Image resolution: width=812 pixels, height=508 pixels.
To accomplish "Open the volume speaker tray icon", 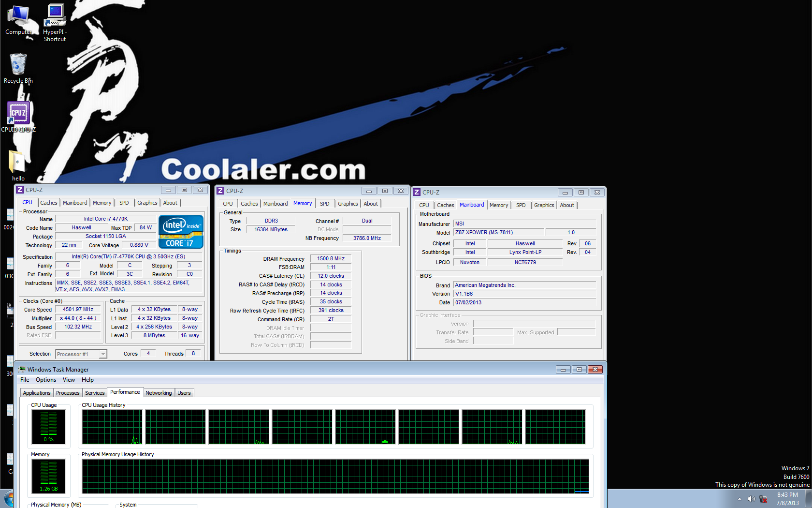I will click(751, 499).
